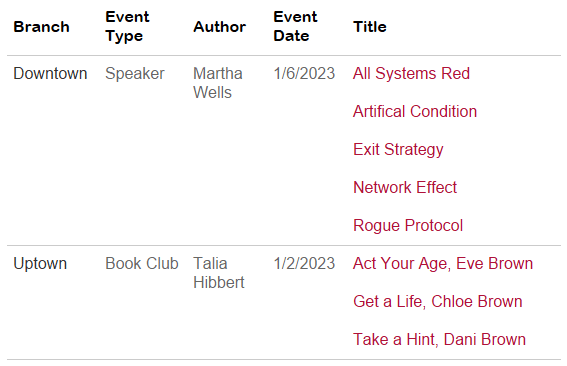This screenshot has width=567, height=366.
Task: Select the Downtown branch cell
Action: 50,73
